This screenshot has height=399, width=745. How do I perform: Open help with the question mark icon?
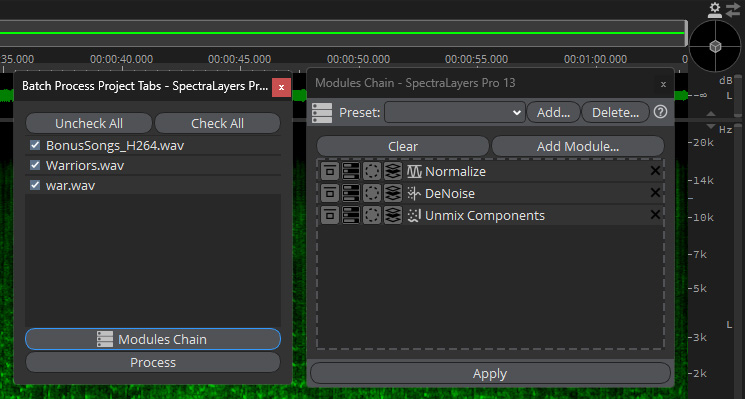(x=660, y=112)
